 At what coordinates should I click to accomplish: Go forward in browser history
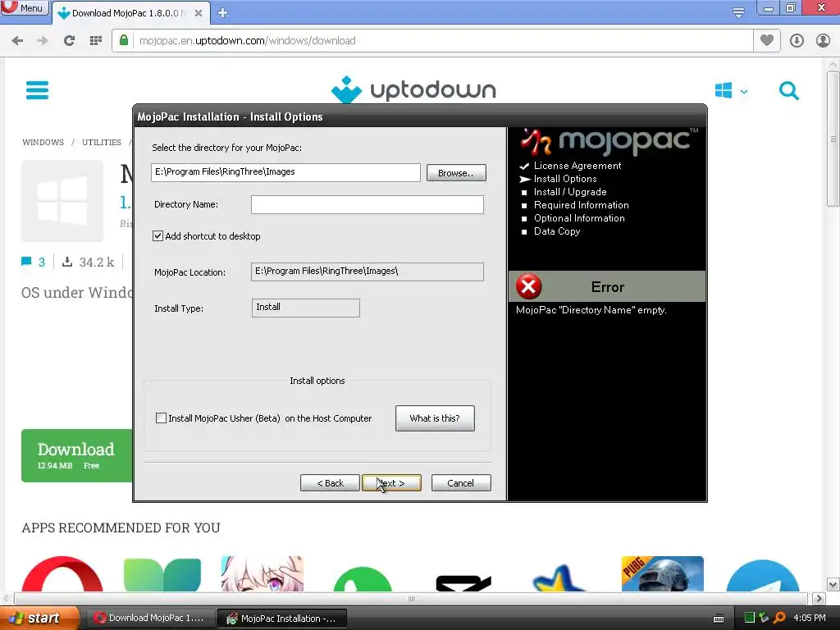43,41
